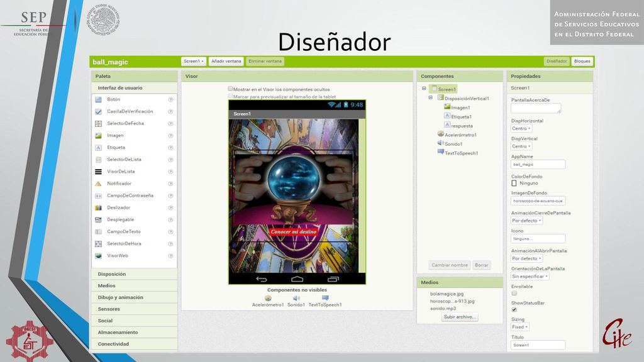Image resolution: width=644 pixels, height=362 pixels.
Task: Select Acelerómetro1 icon below the viewer
Action: point(268,298)
